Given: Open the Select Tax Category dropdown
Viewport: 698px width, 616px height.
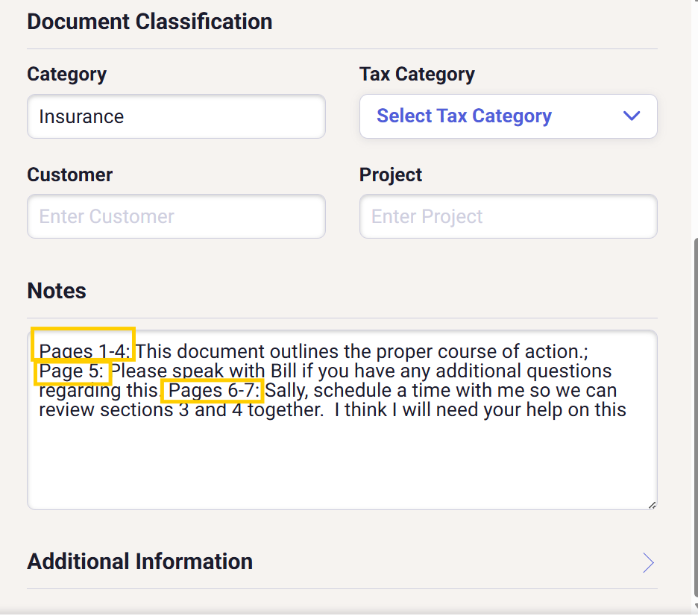Looking at the screenshot, I should (x=507, y=116).
